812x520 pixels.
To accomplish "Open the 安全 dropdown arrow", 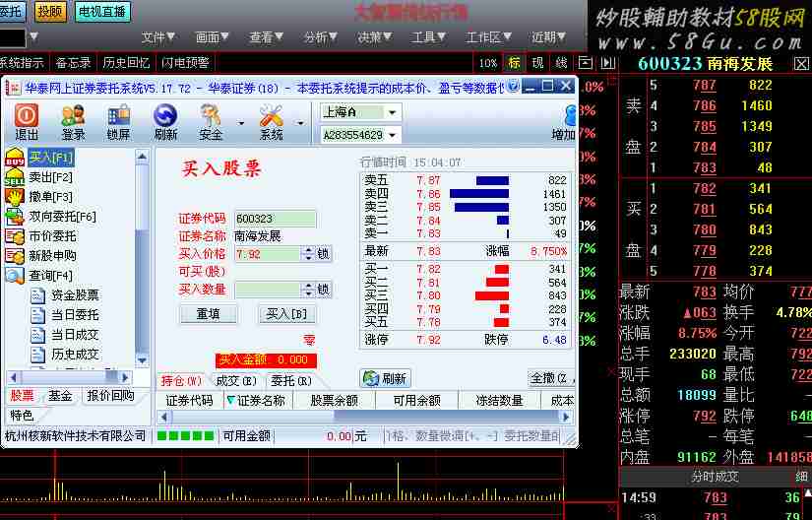I will tap(241, 123).
